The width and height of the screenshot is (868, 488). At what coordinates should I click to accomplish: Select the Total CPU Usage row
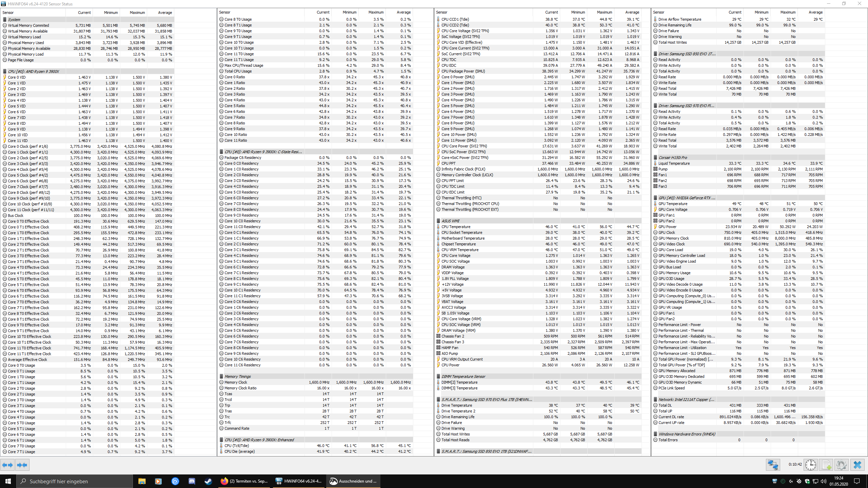[x=315, y=71]
